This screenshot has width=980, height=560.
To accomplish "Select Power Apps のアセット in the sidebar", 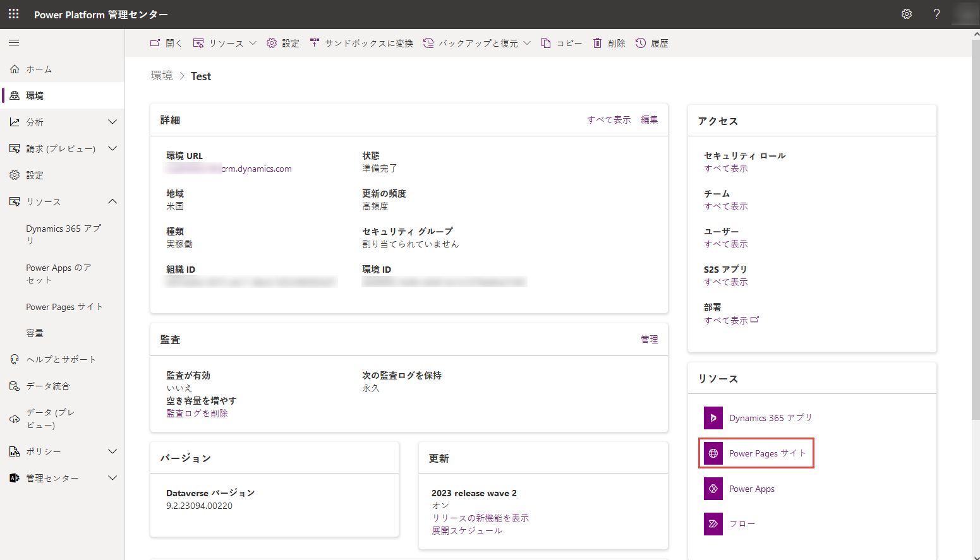I will 59,274.
